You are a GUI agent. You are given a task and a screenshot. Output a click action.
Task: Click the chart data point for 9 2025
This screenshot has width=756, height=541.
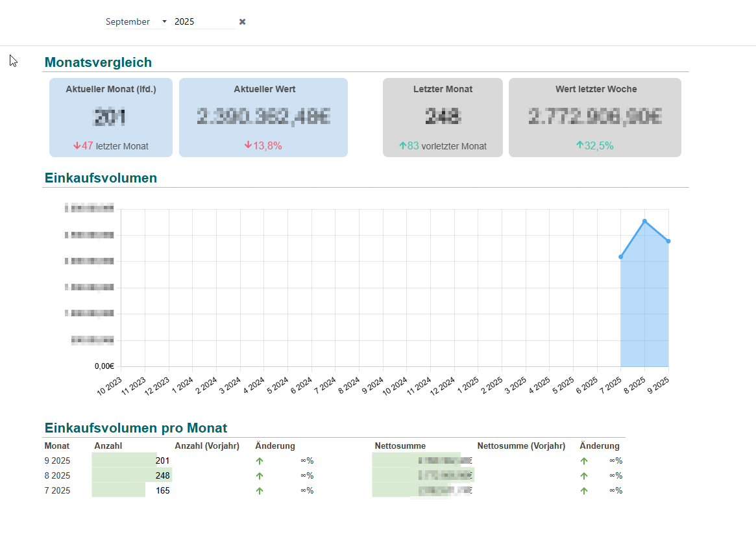click(668, 242)
